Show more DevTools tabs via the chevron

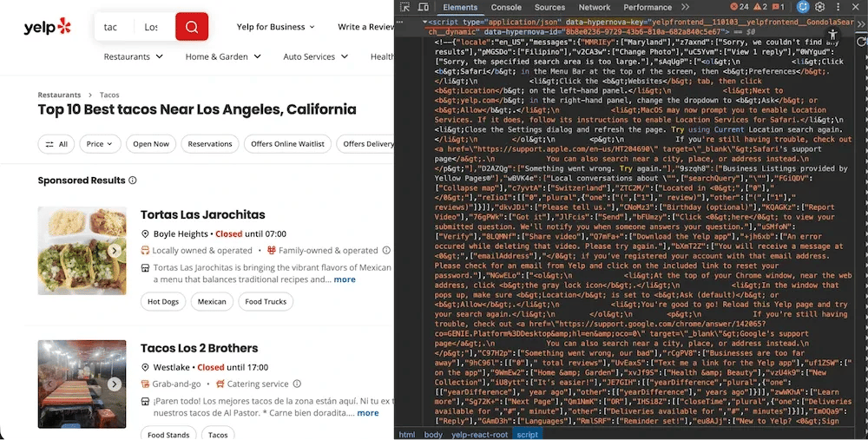click(685, 7)
